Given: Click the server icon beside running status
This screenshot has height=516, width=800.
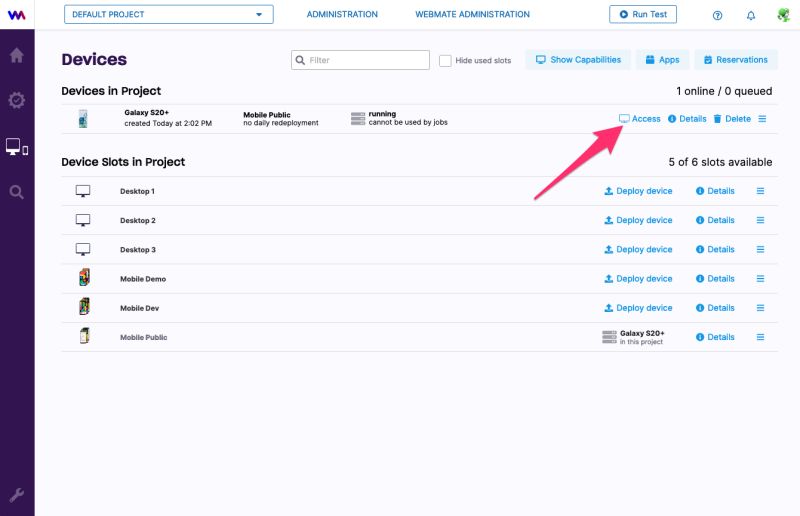Looking at the screenshot, I should point(358,118).
